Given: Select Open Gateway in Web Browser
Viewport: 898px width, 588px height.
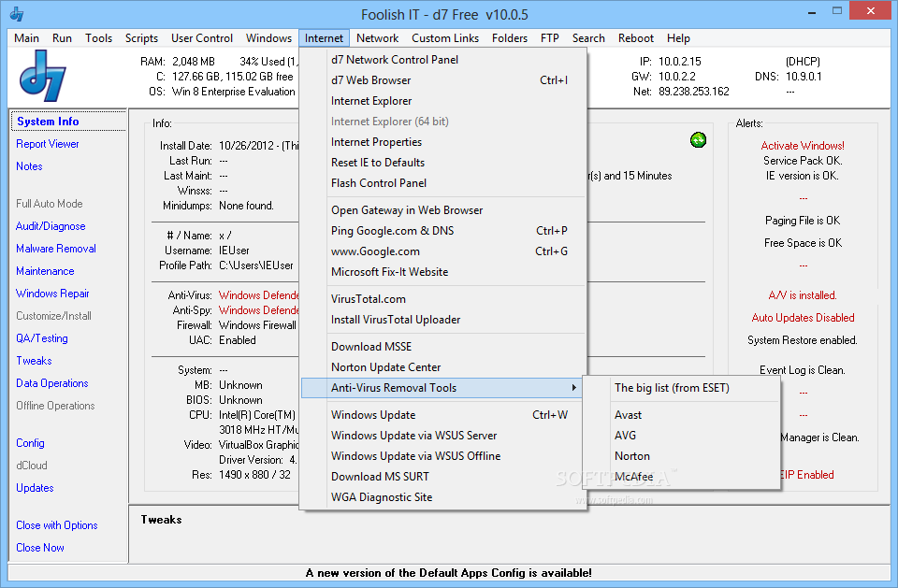Looking at the screenshot, I should coord(443,210).
